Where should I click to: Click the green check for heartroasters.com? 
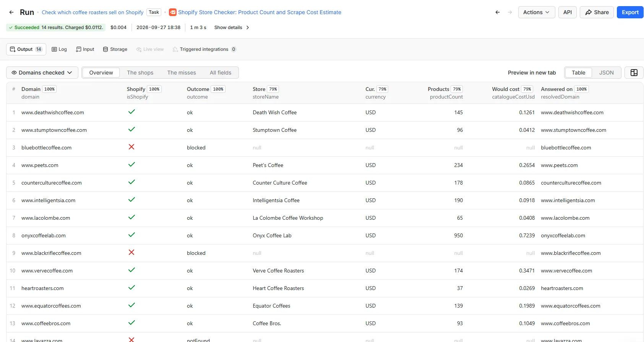coord(131,288)
